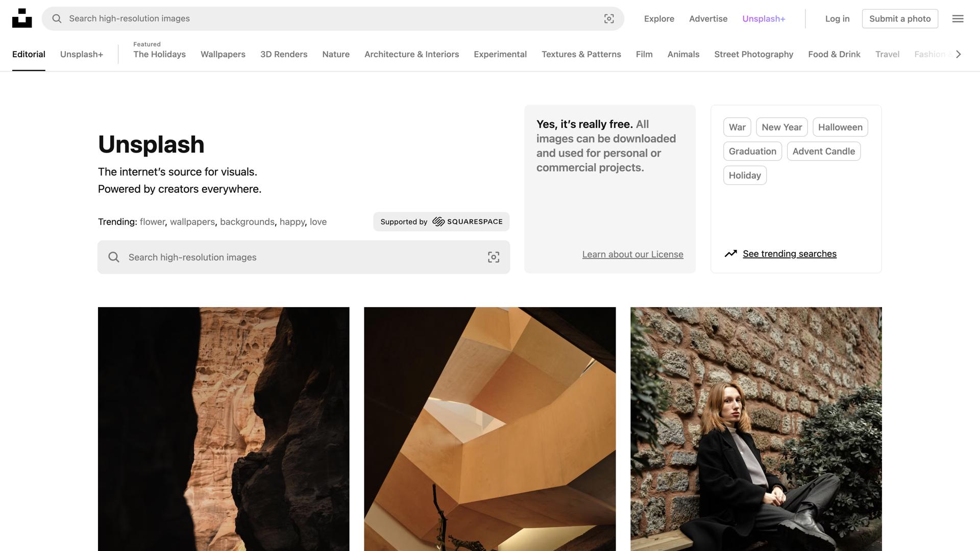The width and height of the screenshot is (980, 551).
Task: Select the Halloween search tag
Action: pos(840,127)
